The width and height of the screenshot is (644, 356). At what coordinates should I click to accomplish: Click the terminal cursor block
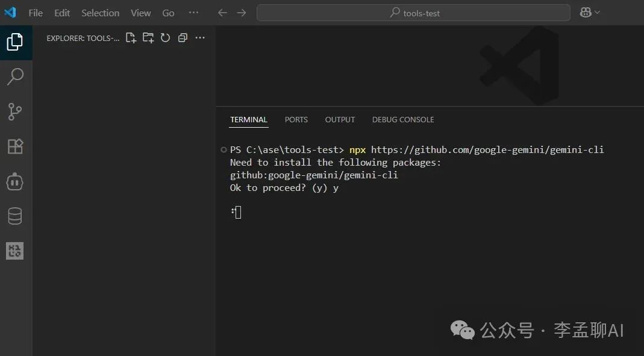pyautogui.click(x=238, y=212)
